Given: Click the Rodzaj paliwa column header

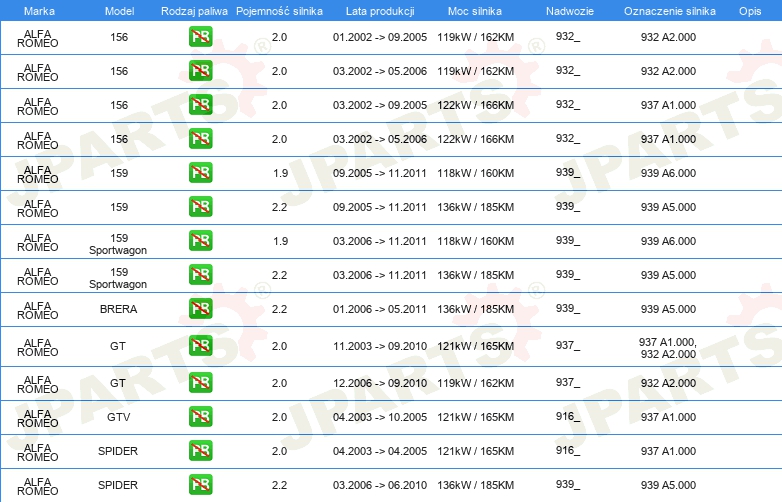Looking at the screenshot, I should tap(194, 11).
